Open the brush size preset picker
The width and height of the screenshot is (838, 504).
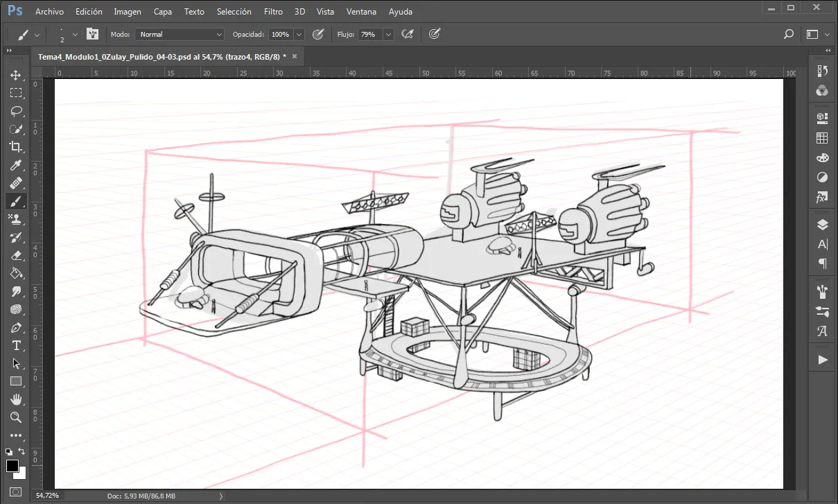67,34
